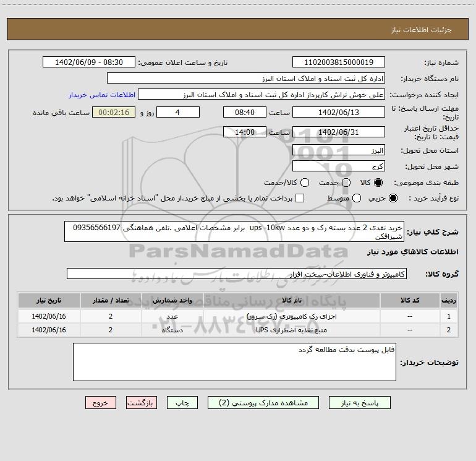476x461 pixels.
Task: Click the نام کالا column header
Action: point(291,300)
